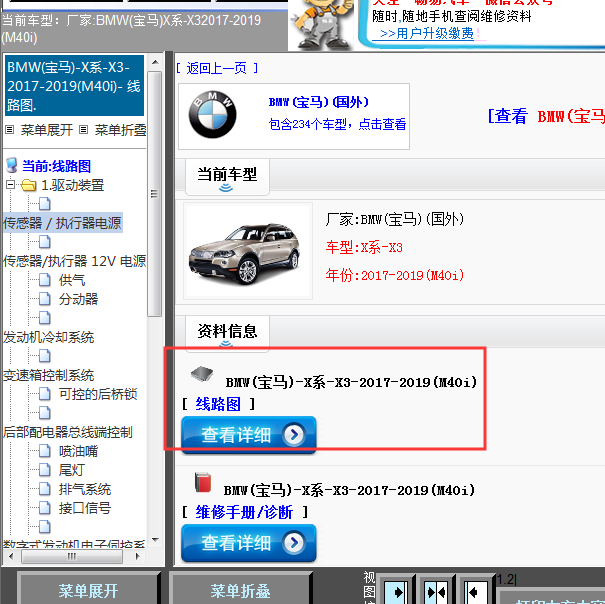Click the horizontal scrollbar right arrow

137,556
